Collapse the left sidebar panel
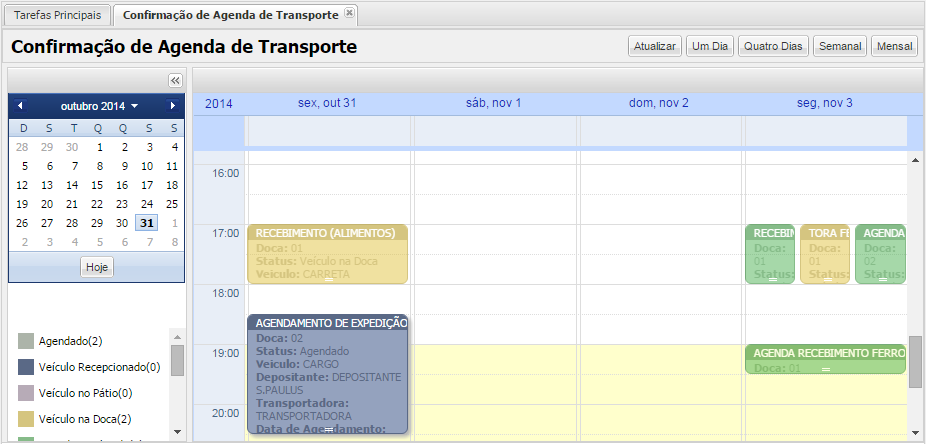 [x=174, y=80]
